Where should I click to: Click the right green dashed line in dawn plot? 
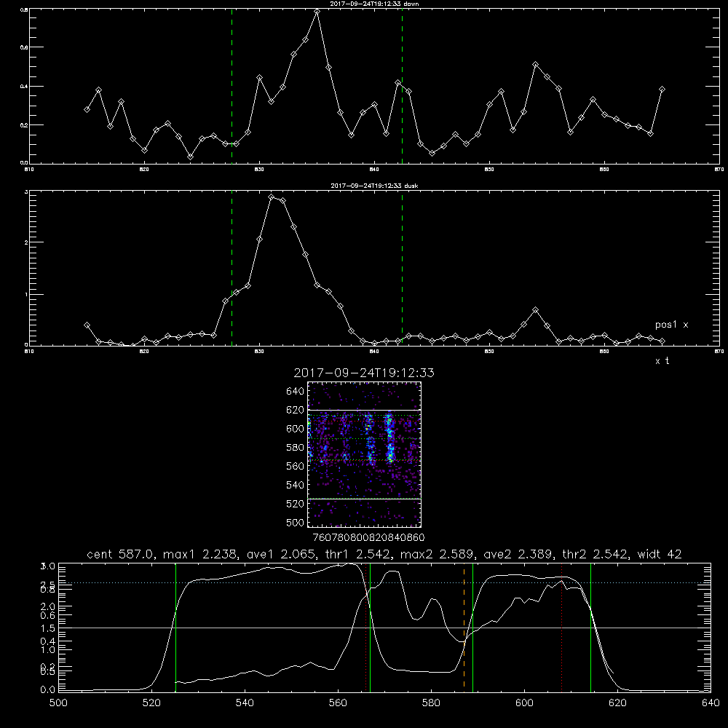point(402,86)
